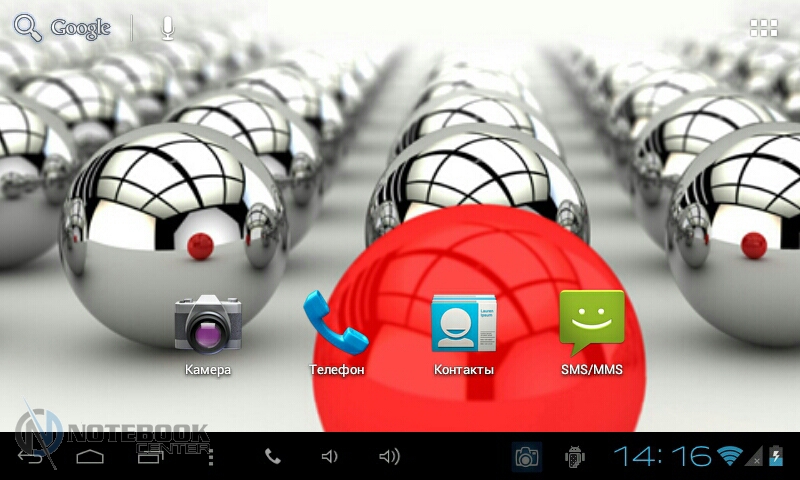Lower volume using the volume down icon
Viewport: 800px width, 480px height.
click(329, 457)
